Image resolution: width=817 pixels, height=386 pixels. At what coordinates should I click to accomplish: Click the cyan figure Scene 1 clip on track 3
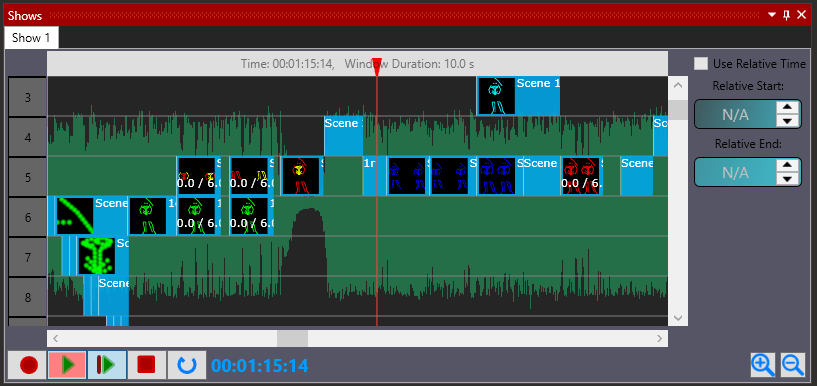[518, 96]
